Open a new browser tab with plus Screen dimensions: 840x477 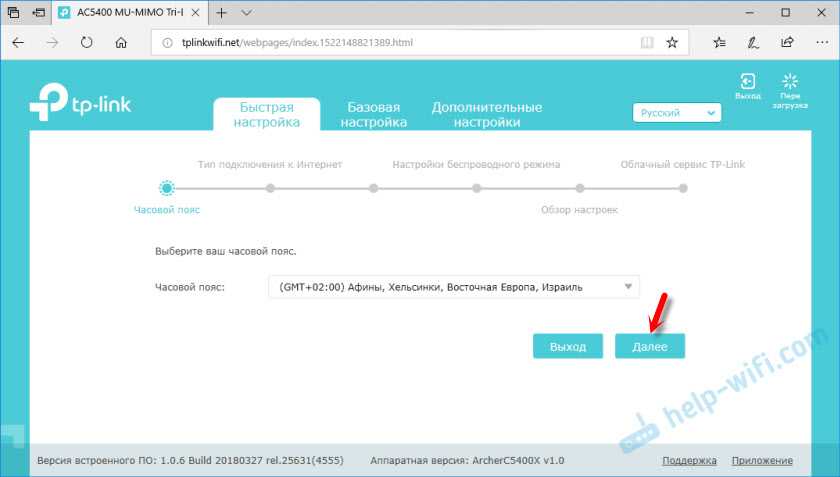[x=221, y=12]
